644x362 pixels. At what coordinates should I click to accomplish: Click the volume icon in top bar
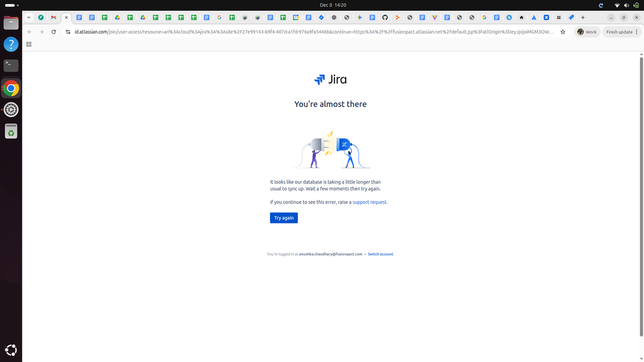click(627, 5)
